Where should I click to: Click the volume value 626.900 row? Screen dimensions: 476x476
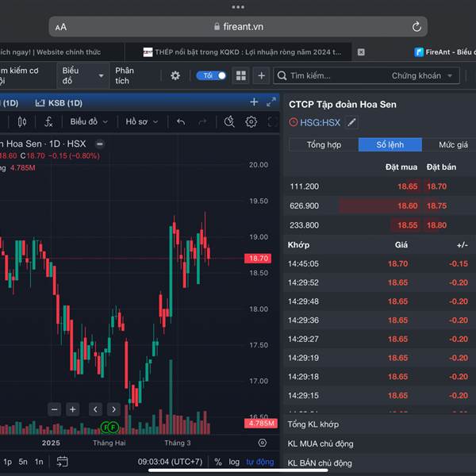pos(380,205)
